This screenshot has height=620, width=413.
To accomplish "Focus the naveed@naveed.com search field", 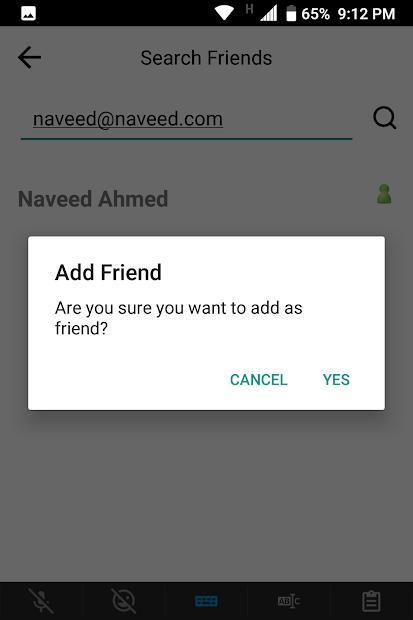I will (x=186, y=119).
